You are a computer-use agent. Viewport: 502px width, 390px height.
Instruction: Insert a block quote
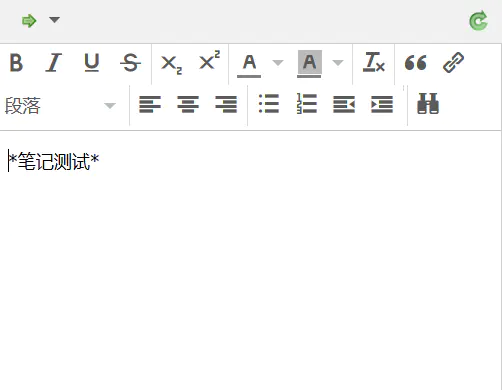[x=415, y=62]
